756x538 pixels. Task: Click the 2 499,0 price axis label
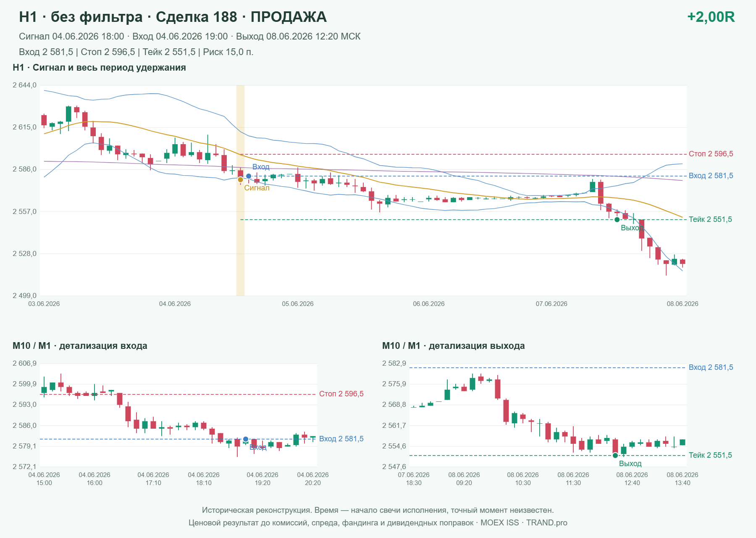[x=24, y=296]
